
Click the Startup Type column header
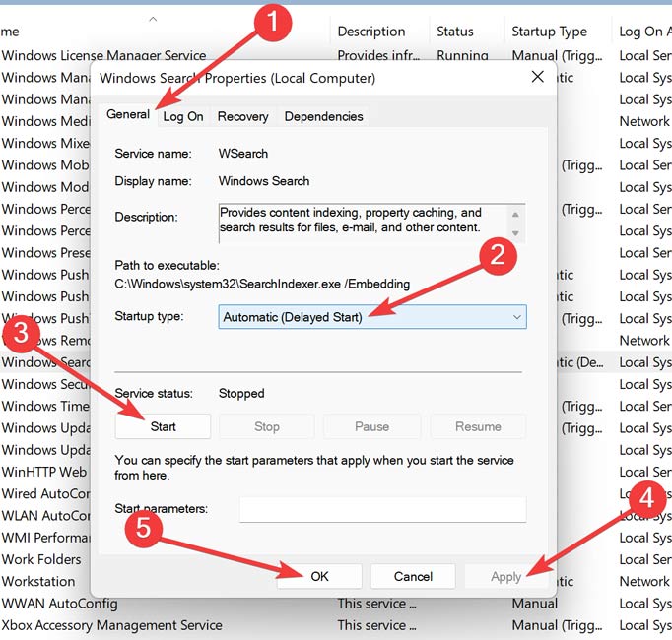coord(549,32)
